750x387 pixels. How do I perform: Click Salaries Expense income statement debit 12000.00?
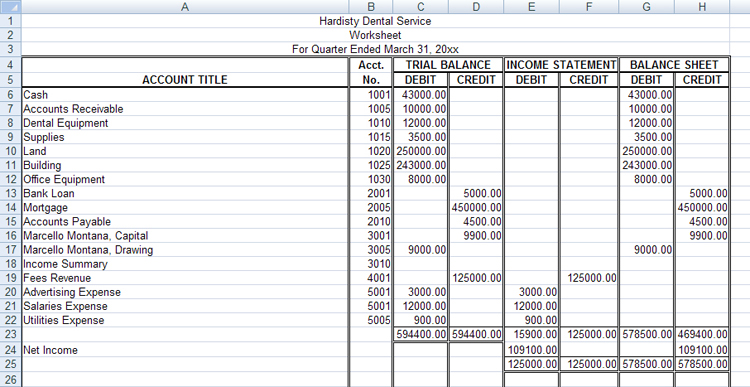(x=531, y=306)
